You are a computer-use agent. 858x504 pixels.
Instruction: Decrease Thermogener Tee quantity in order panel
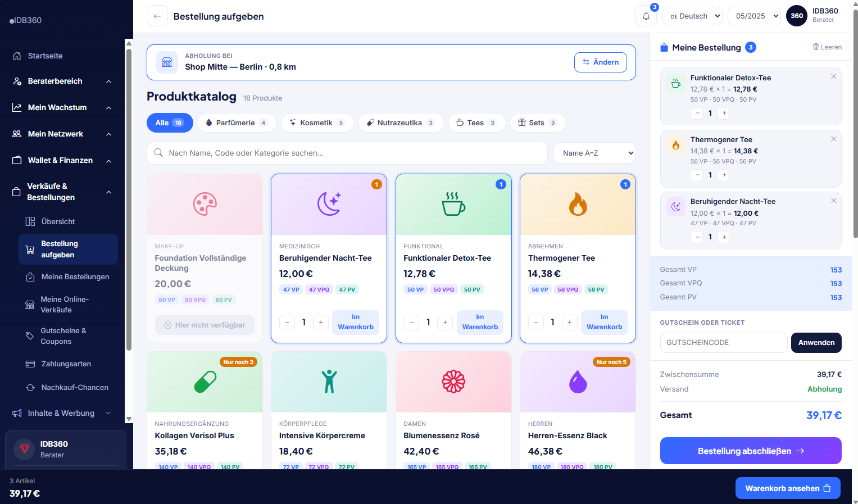(697, 175)
